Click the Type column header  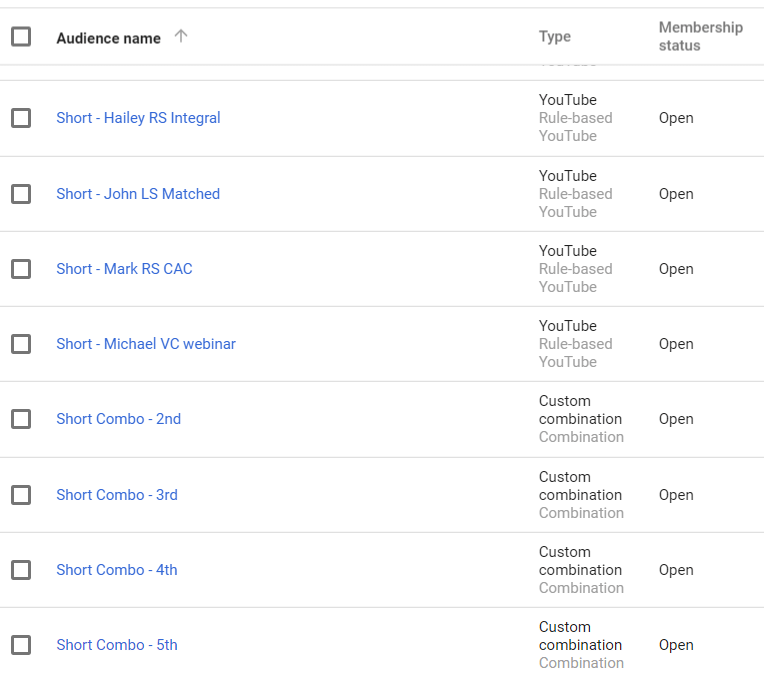(555, 37)
